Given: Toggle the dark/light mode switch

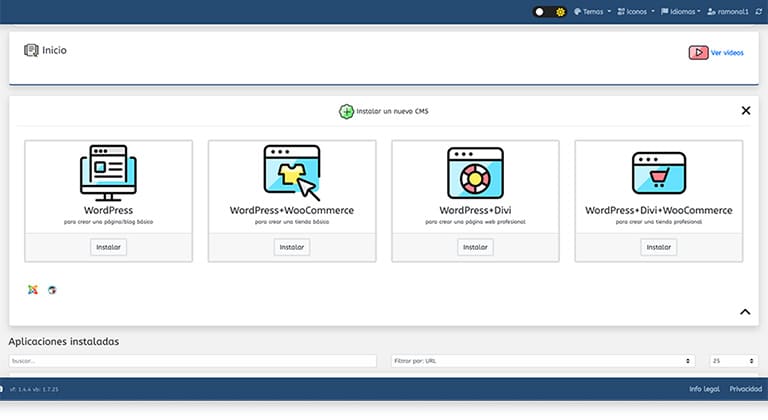Looking at the screenshot, I should pos(550,11).
